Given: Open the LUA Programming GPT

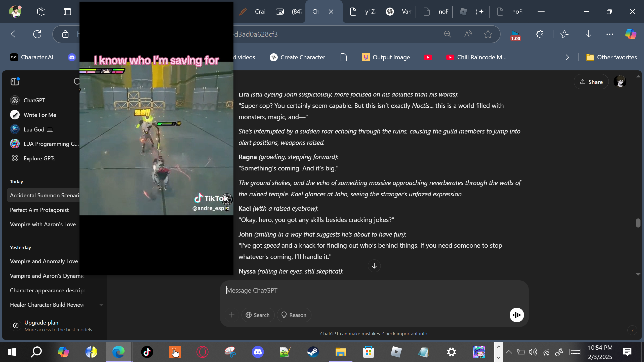Looking at the screenshot, I should [x=44, y=144].
